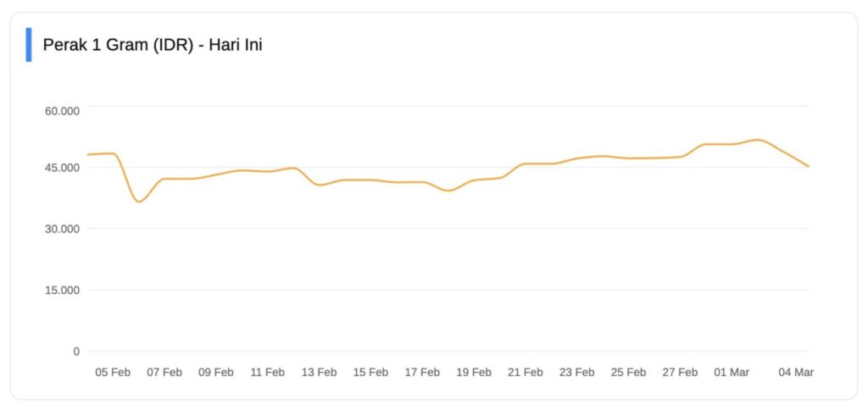Click the 11 Feb x-axis label
The width and height of the screenshot is (868, 410).
(268, 372)
